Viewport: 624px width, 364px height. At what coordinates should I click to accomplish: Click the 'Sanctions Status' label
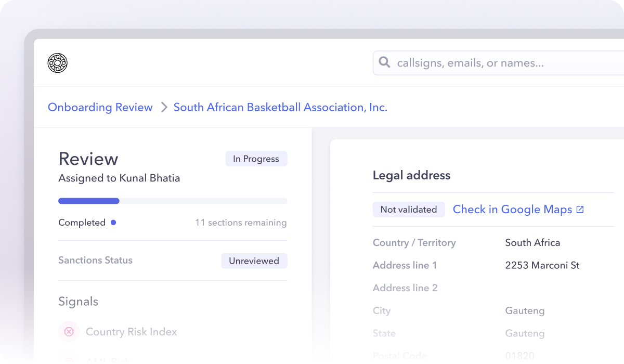[x=95, y=260]
